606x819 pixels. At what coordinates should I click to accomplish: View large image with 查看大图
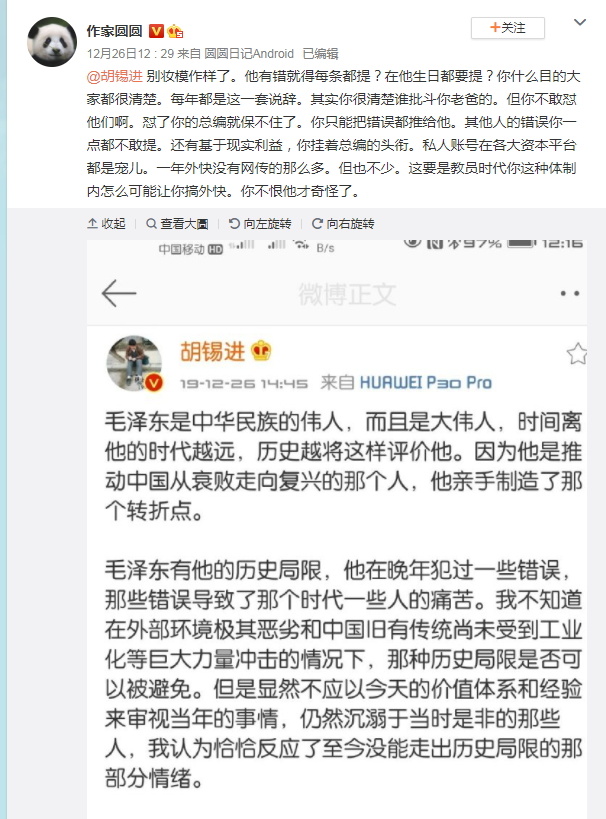(x=177, y=224)
